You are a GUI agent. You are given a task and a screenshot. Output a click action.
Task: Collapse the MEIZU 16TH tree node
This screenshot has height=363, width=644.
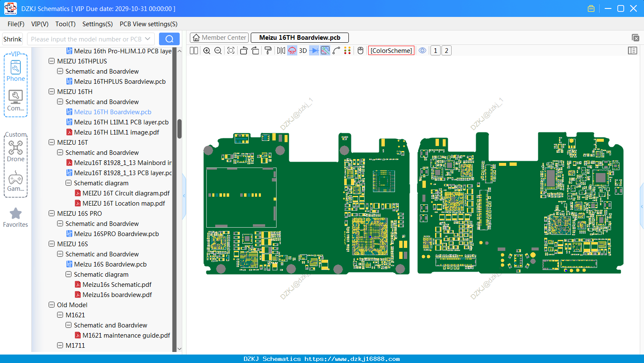(x=52, y=91)
